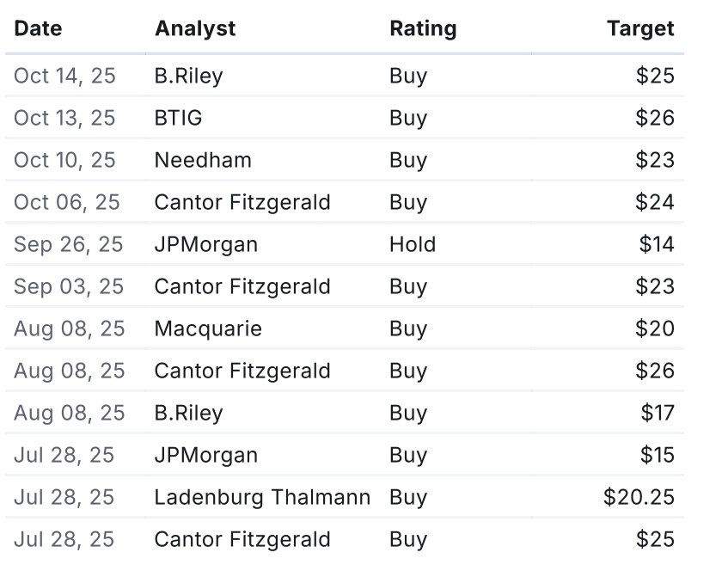Image resolution: width=728 pixels, height=583 pixels.
Task: Select the Oct 10, 25 date cell
Action: [x=64, y=160]
